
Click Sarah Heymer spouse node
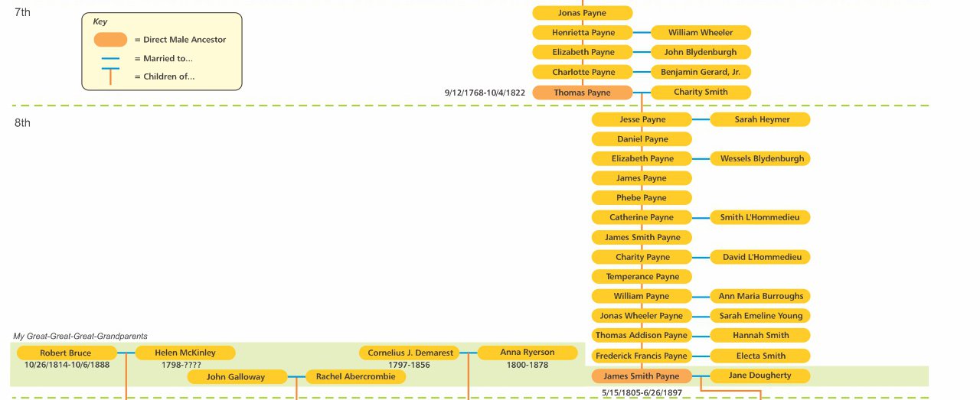[x=760, y=120]
